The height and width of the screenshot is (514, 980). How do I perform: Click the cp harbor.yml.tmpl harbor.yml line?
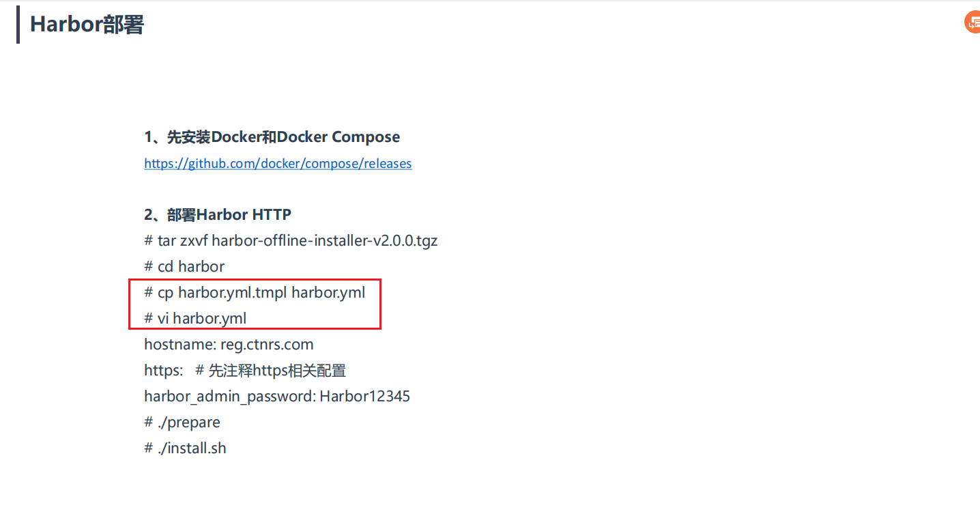coord(255,293)
